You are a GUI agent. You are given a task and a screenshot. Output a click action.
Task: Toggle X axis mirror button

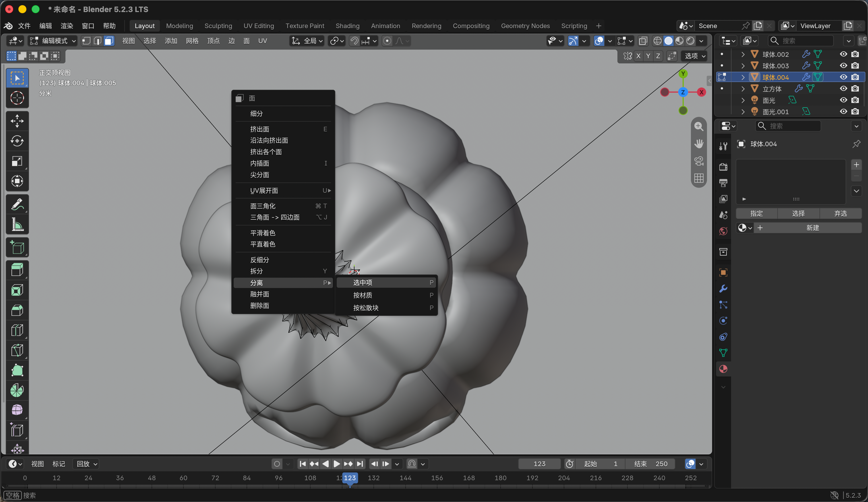pyautogui.click(x=638, y=56)
